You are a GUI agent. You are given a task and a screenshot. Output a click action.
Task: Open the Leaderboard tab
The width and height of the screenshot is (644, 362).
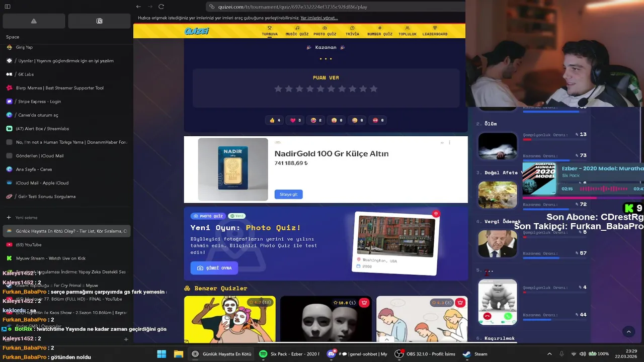[x=435, y=31]
